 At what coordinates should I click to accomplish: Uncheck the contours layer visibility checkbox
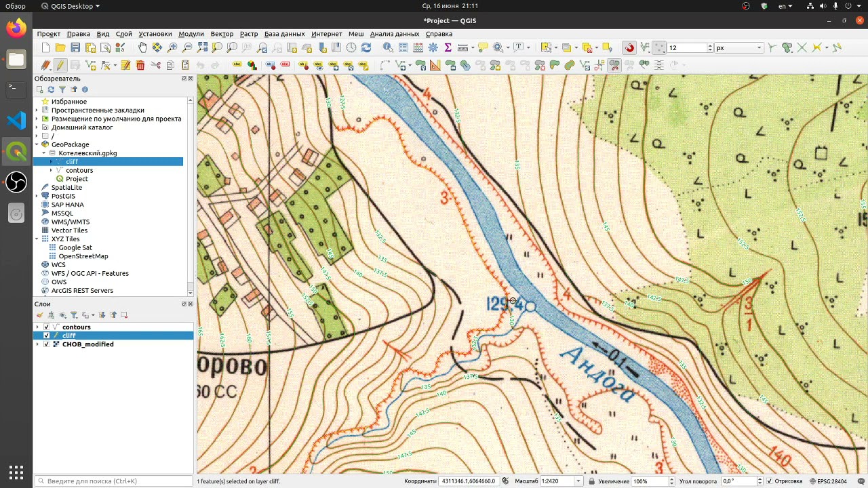point(46,327)
